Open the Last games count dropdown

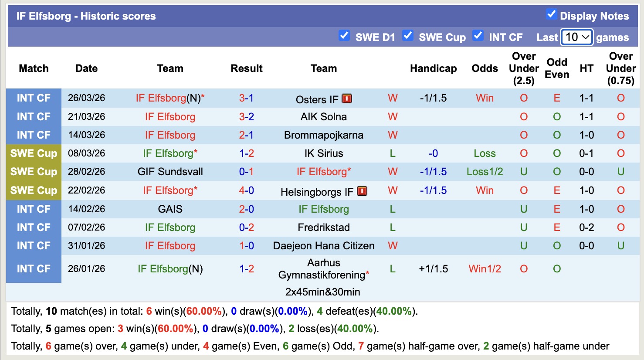(x=576, y=37)
